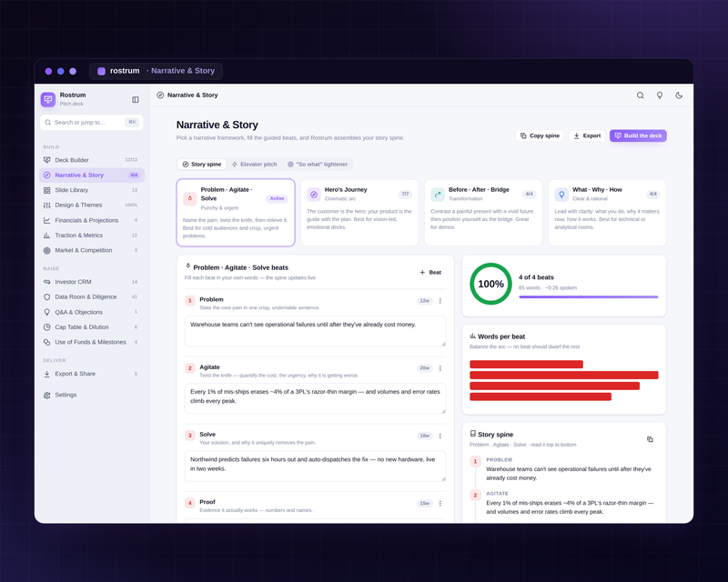Click the rostrum window title tab
This screenshot has width=728, height=582.
[156, 71]
